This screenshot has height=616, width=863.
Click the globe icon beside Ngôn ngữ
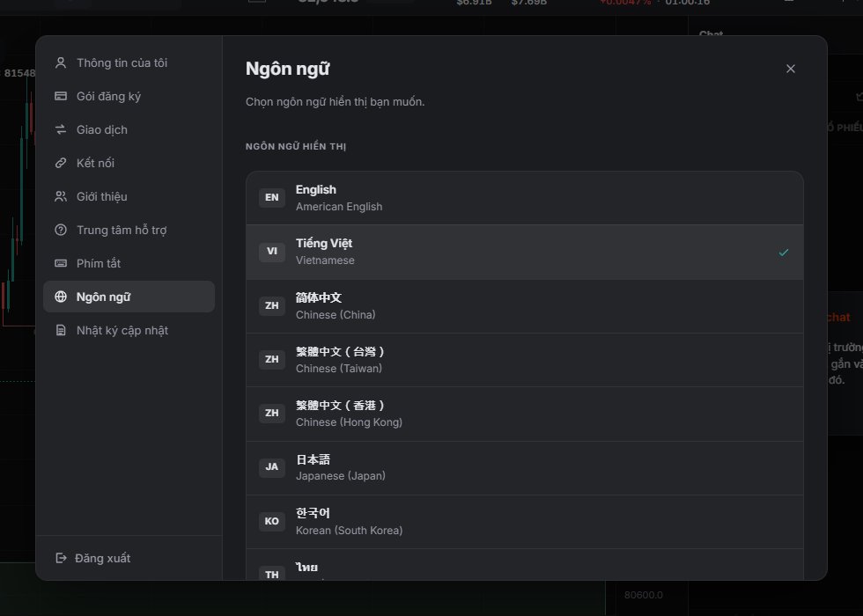[61, 297]
